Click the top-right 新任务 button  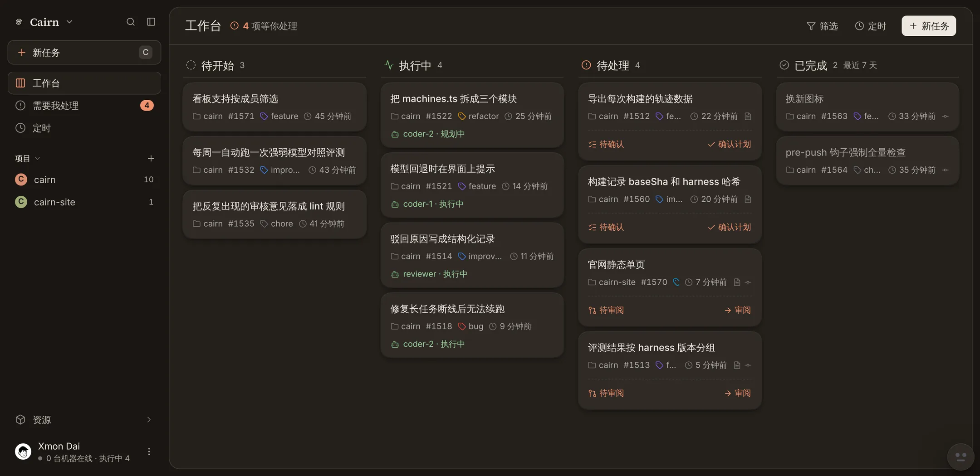tap(929, 26)
